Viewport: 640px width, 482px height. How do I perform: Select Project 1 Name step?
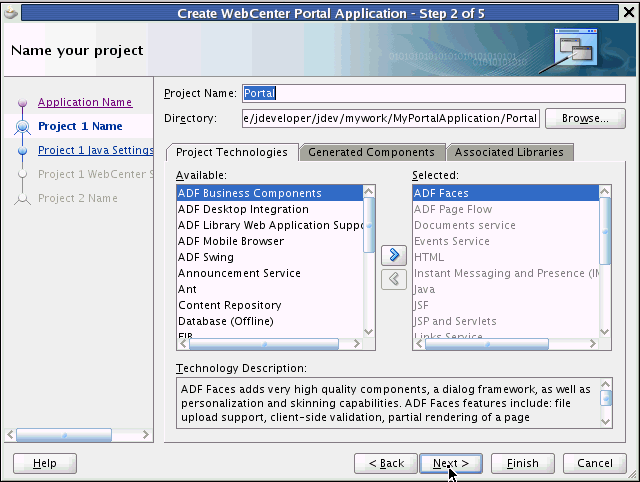tap(80, 126)
